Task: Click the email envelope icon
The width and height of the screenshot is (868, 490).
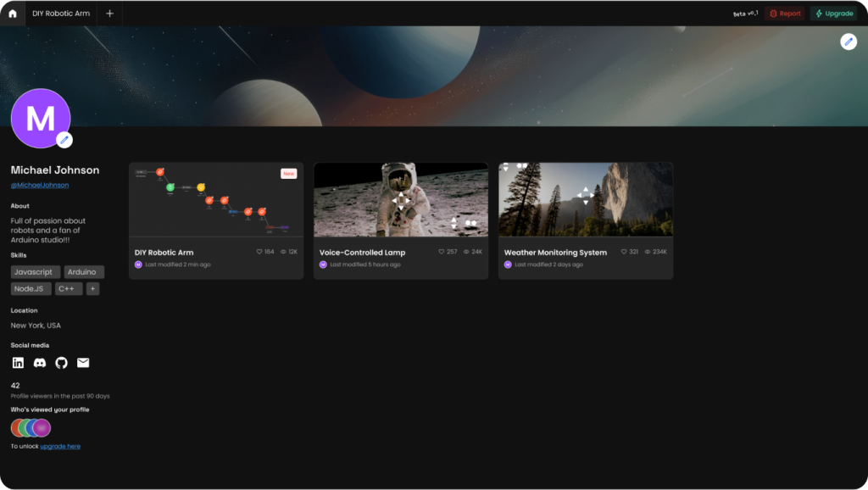Action: point(83,363)
